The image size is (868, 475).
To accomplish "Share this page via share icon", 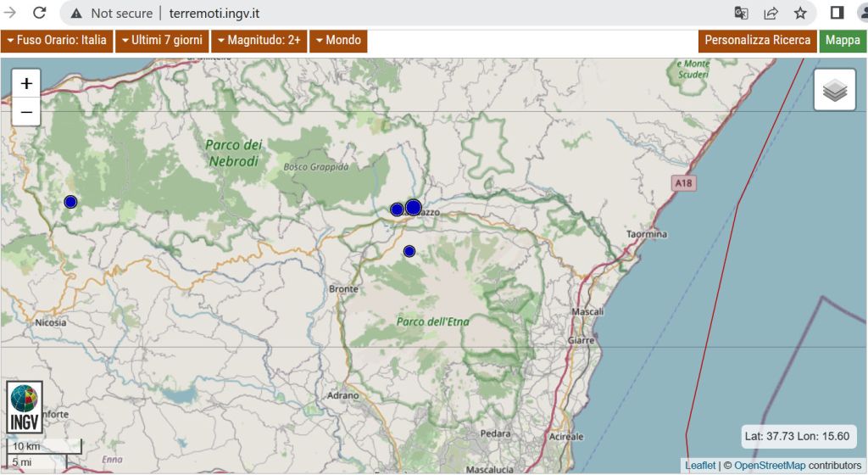I will click(x=771, y=13).
